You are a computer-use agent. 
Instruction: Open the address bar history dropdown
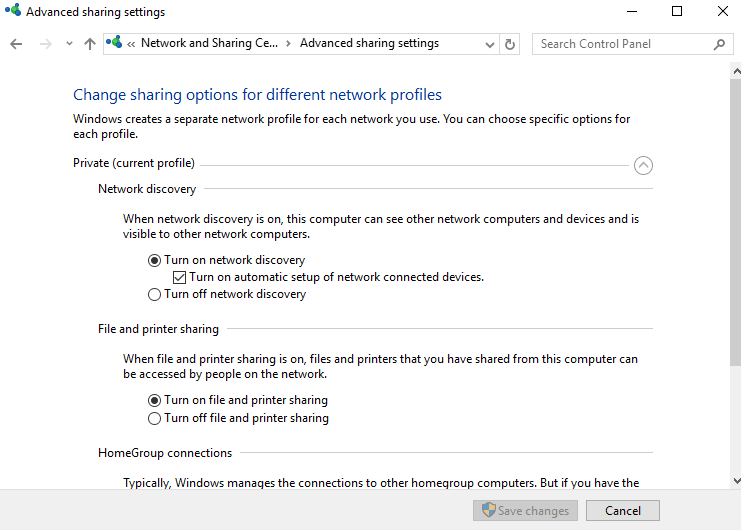coord(489,44)
